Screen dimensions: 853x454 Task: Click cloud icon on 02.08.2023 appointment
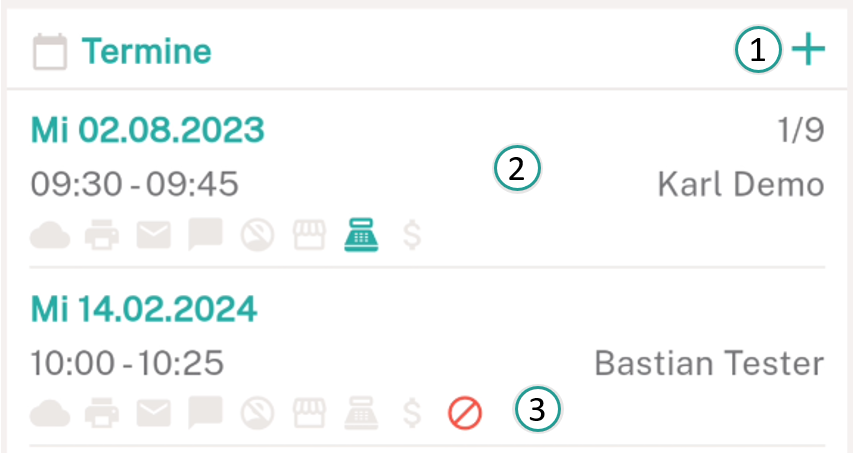click(50, 235)
